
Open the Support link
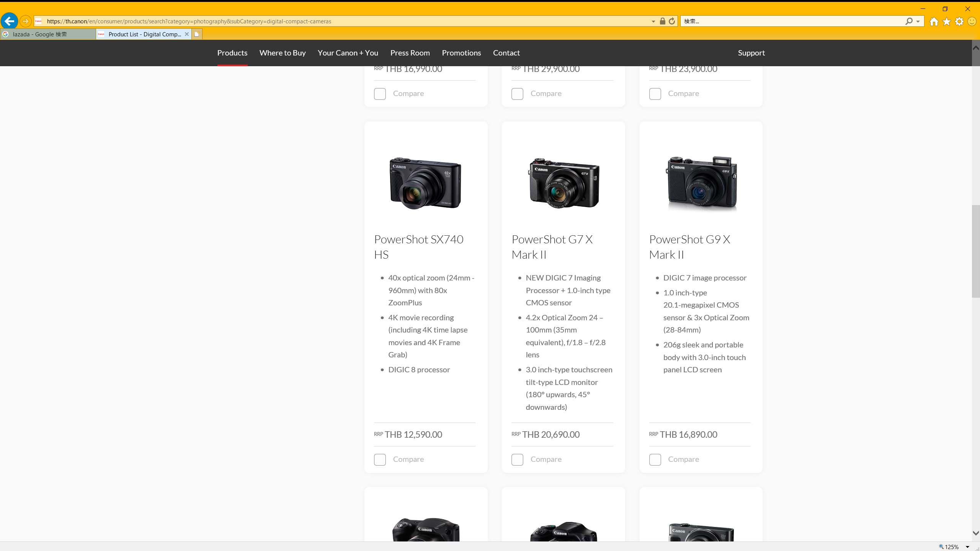[x=751, y=53]
